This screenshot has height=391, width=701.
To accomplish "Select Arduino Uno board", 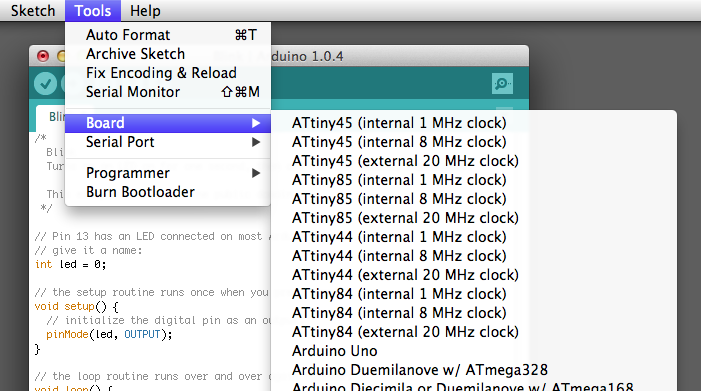I will tap(474, 351).
